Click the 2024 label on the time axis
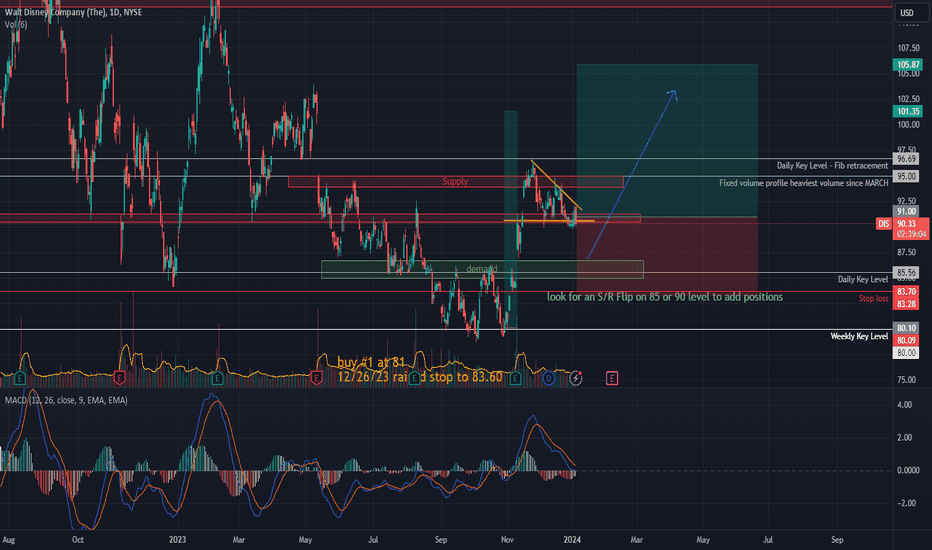 pyautogui.click(x=572, y=540)
